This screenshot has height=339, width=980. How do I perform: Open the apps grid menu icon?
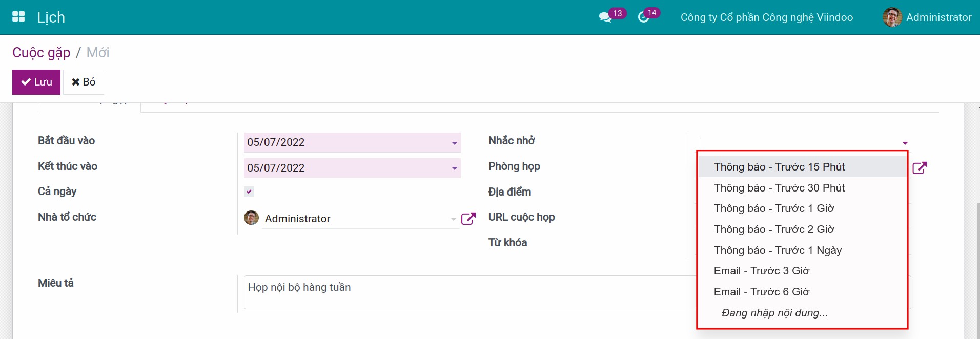click(x=18, y=17)
